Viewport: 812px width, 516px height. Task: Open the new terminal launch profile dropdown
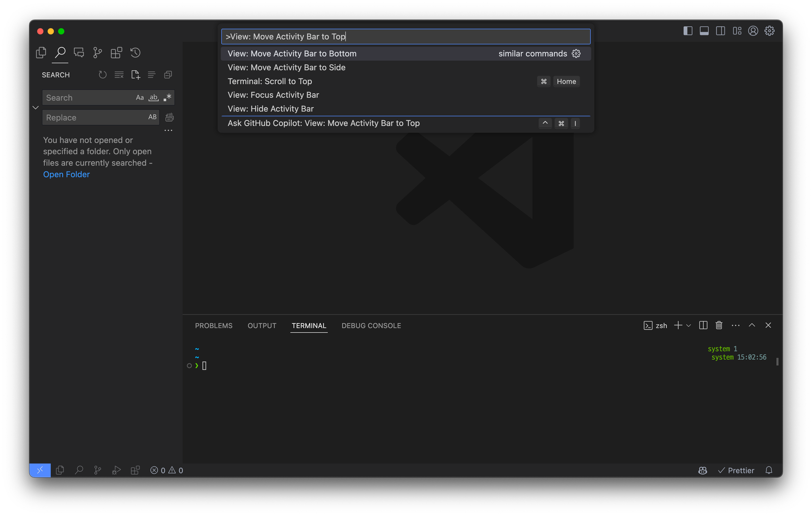(x=689, y=326)
